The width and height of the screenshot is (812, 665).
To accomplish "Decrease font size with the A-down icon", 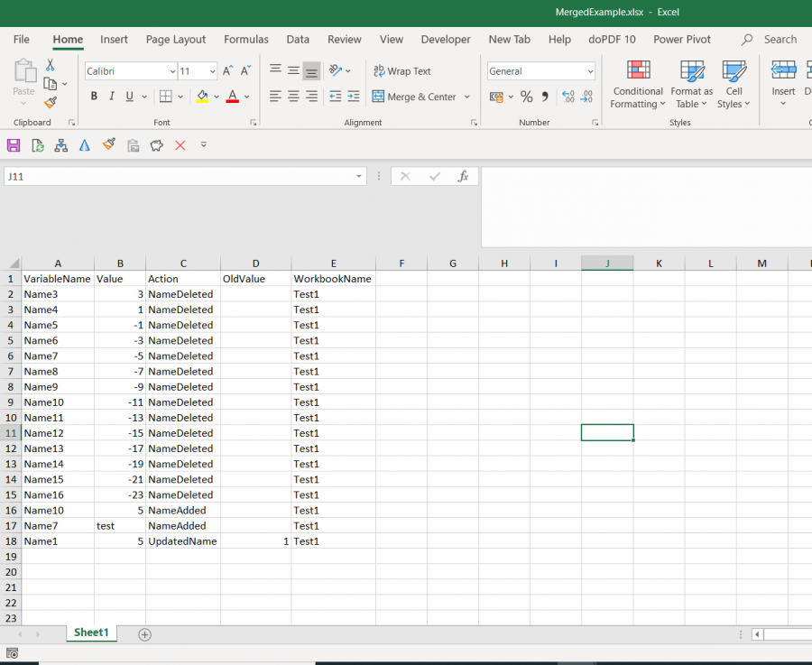I will coord(245,71).
